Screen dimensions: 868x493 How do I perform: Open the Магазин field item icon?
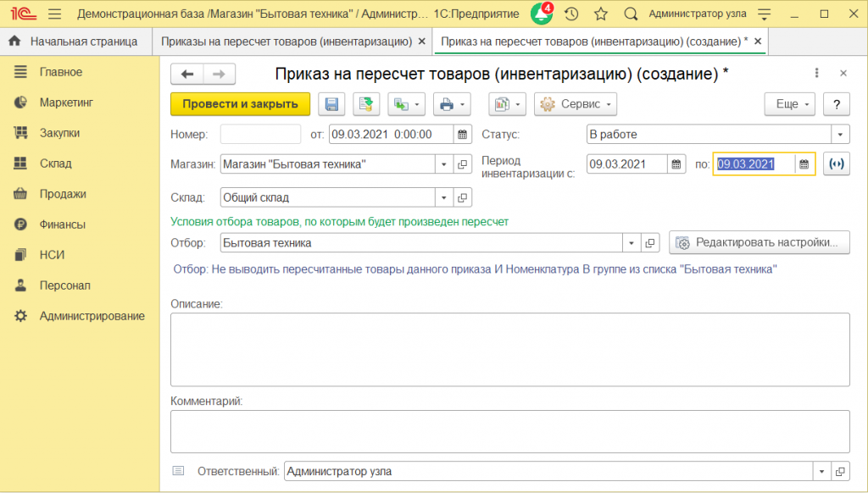point(462,164)
